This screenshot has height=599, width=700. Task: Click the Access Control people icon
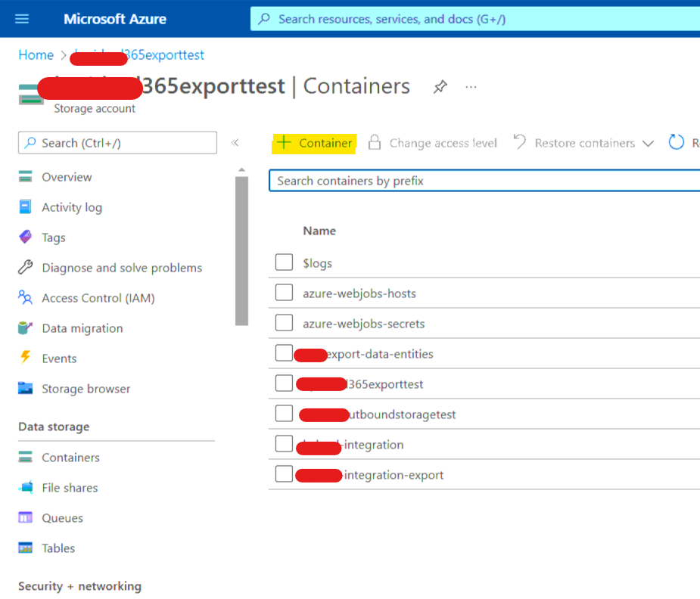(x=26, y=297)
